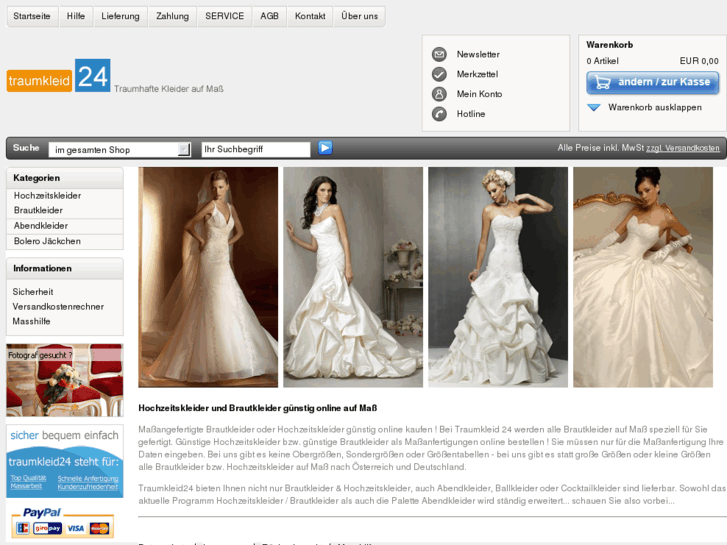Viewport: 727px width, 545px height.
Task: Open the Über uns menu item
Action: coord(360,16)
